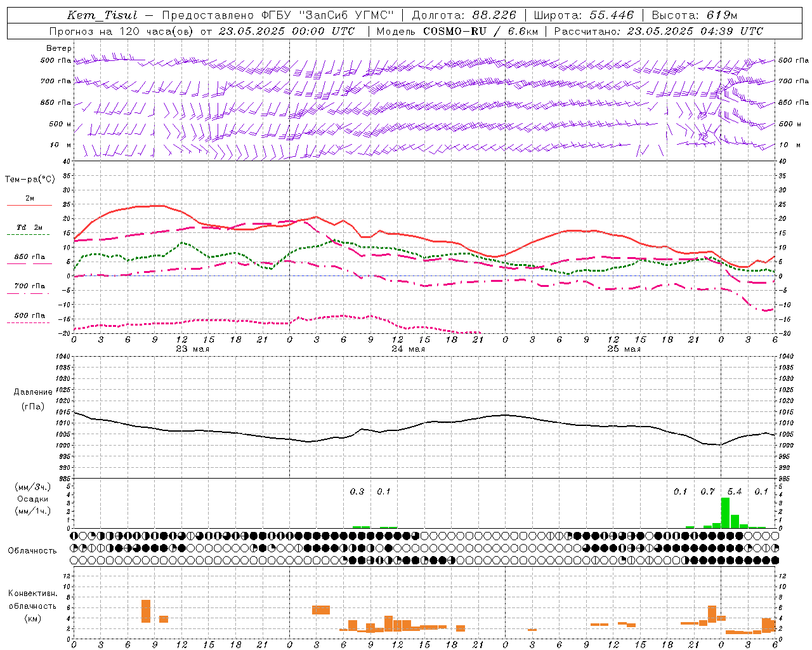Click the (мм/3ч.) units label
This screenshot has width=812, height=650.
click(33, 487)
